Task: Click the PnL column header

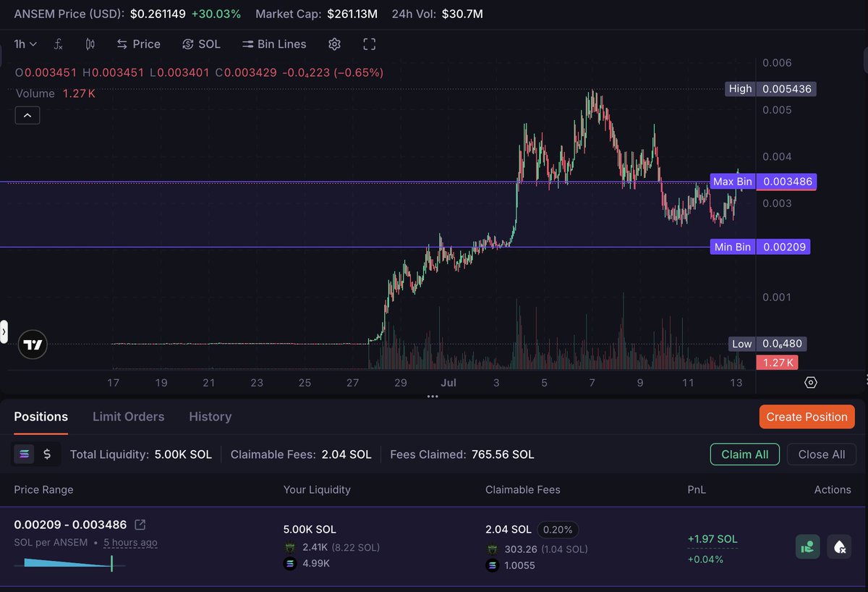Action: pyautogui.click(x=697, y=490)
